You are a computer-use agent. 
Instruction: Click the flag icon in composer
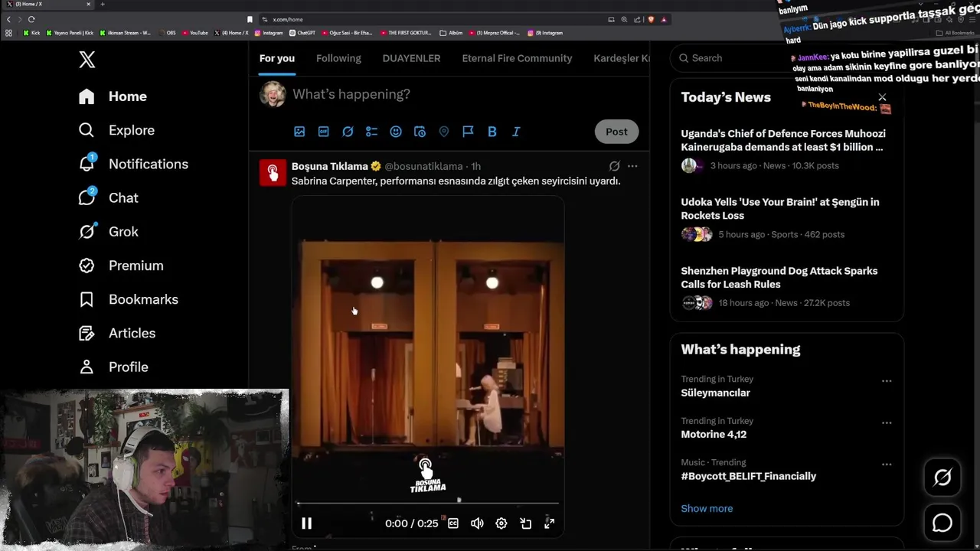pos(468,132)
